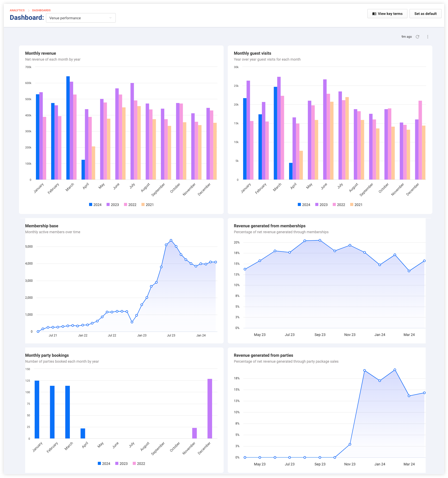The image size is (448, 478).
Task: Toggle 2023 series in Monthly party bookings legend
Action: (x=121, y=464)
